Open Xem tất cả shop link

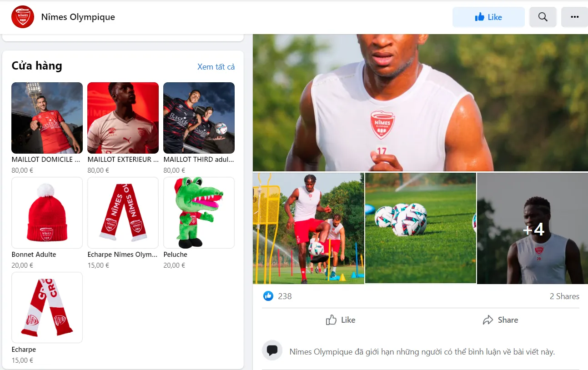click(x=216, y=67)
